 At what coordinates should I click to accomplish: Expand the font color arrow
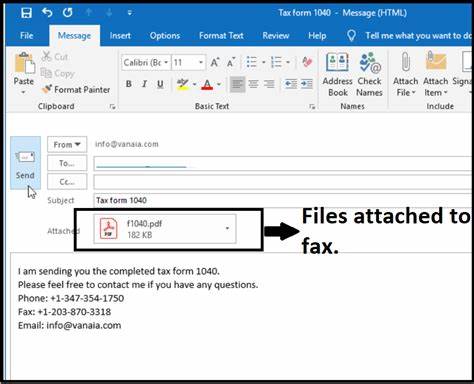pos(219,84)
